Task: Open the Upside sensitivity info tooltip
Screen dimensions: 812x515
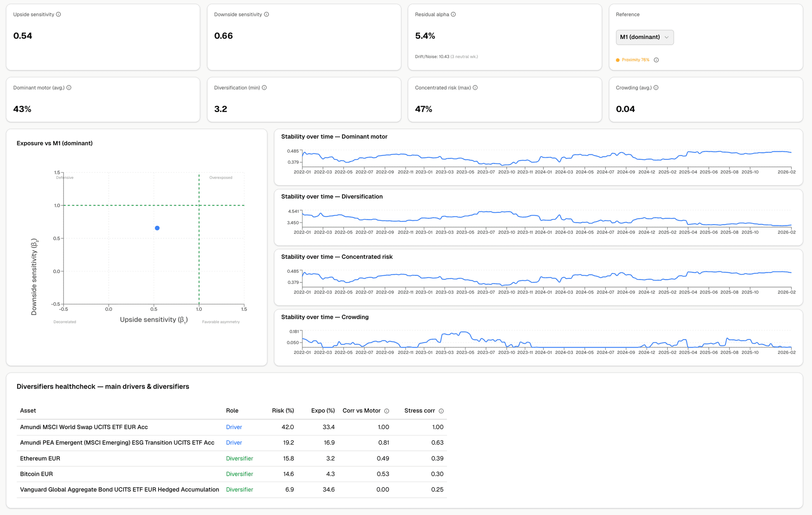Action: tap(59, 14)
